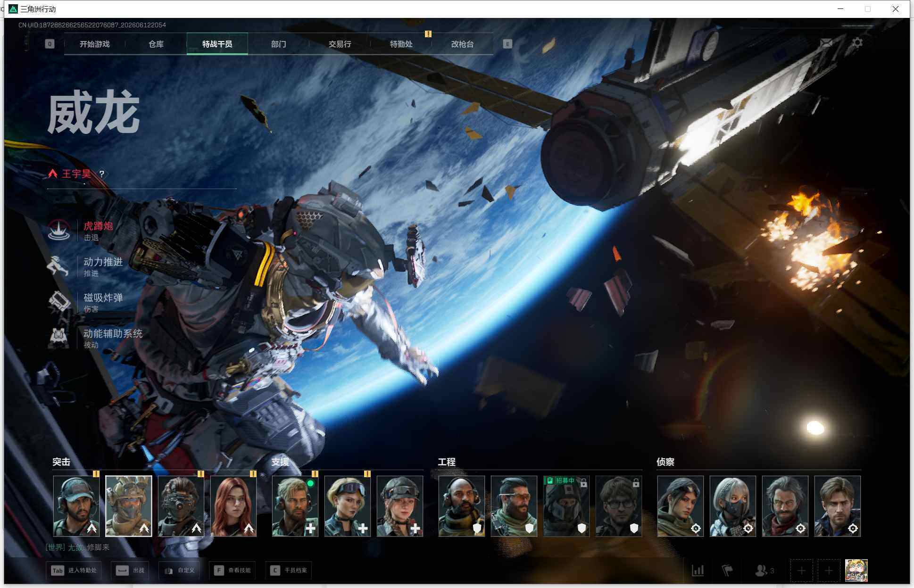Select the dark-haired woman under 侦察
The height and width of the screenshot is (588, 914).
click(680, 506)
